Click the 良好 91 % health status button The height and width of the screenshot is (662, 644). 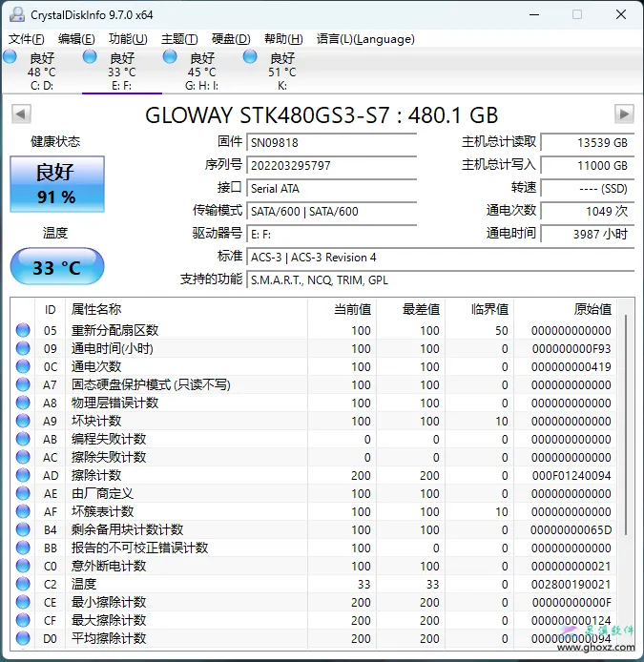(57, 184)
